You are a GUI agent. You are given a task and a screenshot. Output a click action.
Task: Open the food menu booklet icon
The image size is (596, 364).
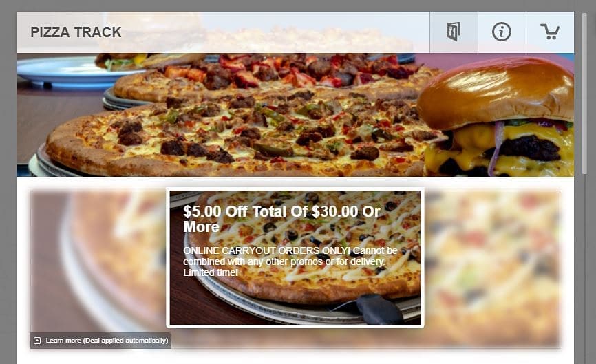[454, 32]
